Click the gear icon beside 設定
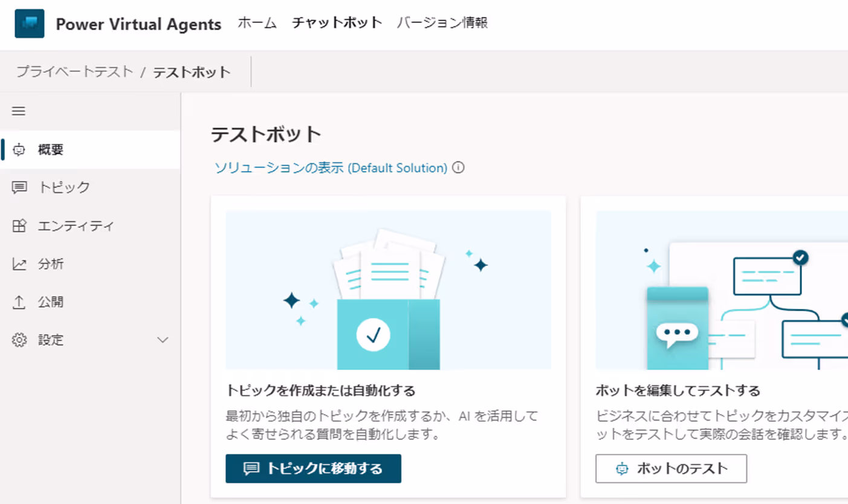The width and height of the screenshot is (848, 504). point(19,340)
